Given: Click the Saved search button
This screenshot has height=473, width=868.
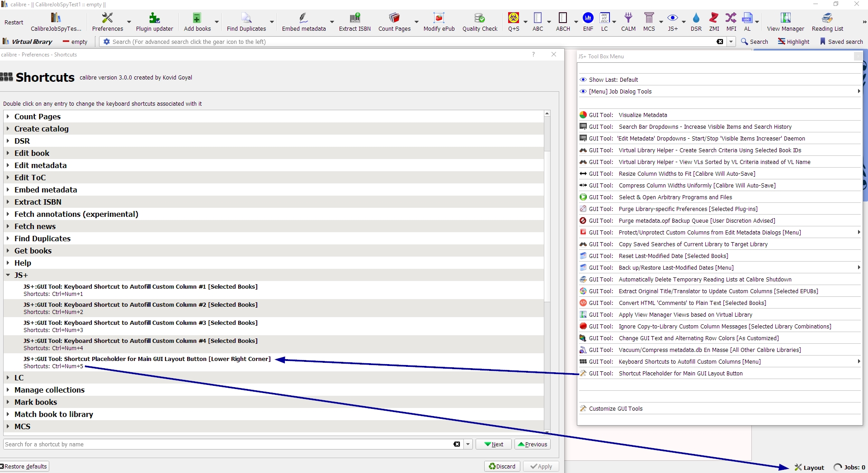Looking at the screenshot, I should (841, 42).
